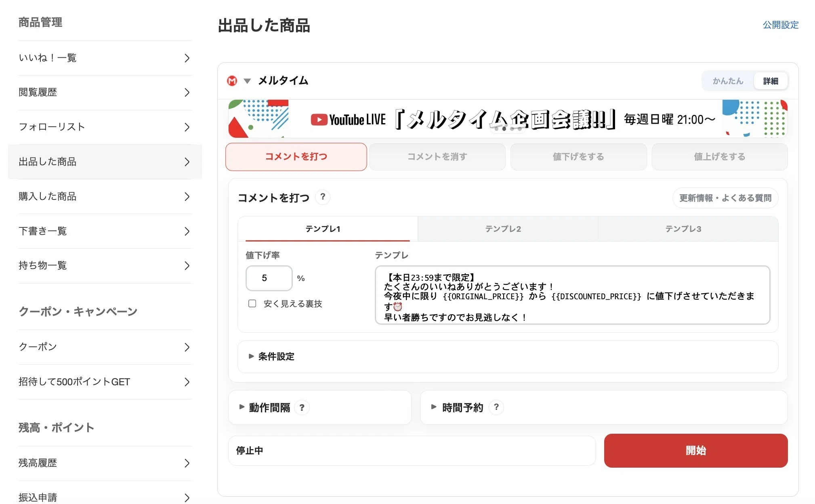Image resolution: width=815 pixels, height=504 pixels.
Task: Click chevron arrow in 持ち物一覧 row
Action: (187, 266)
